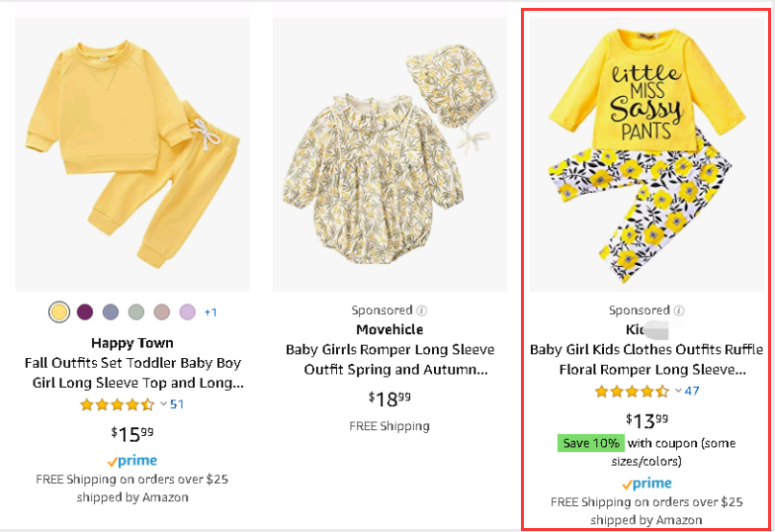
Task: Click the Prime logo under the $13.99 price
Action: 646,484
